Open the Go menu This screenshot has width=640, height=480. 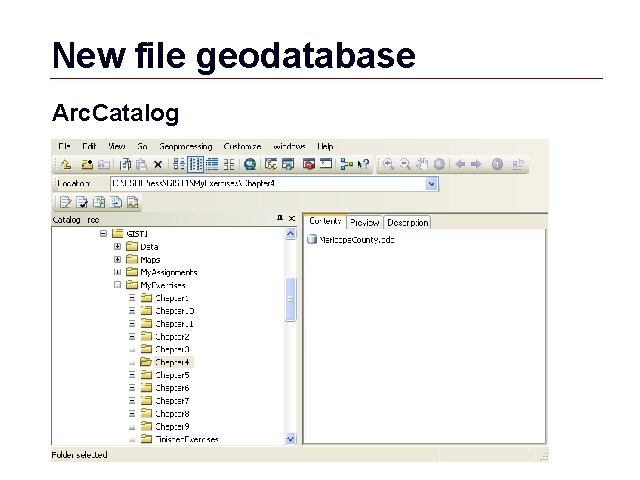coord(142,146)
